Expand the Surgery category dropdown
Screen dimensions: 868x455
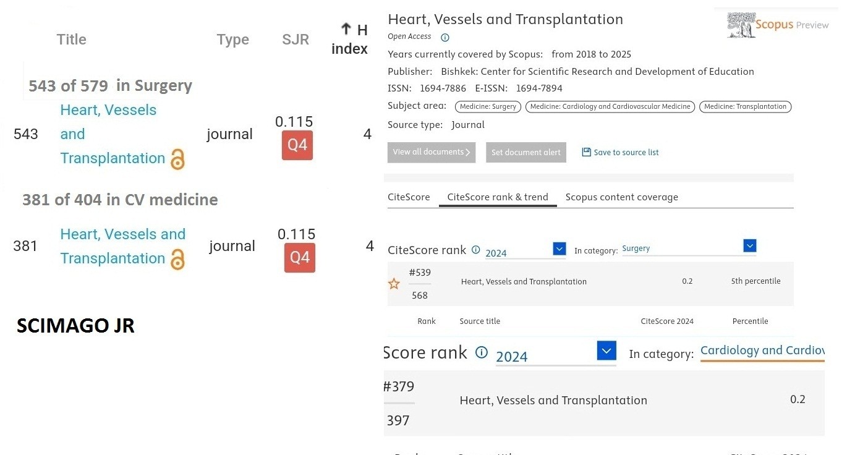click(749, 246)
